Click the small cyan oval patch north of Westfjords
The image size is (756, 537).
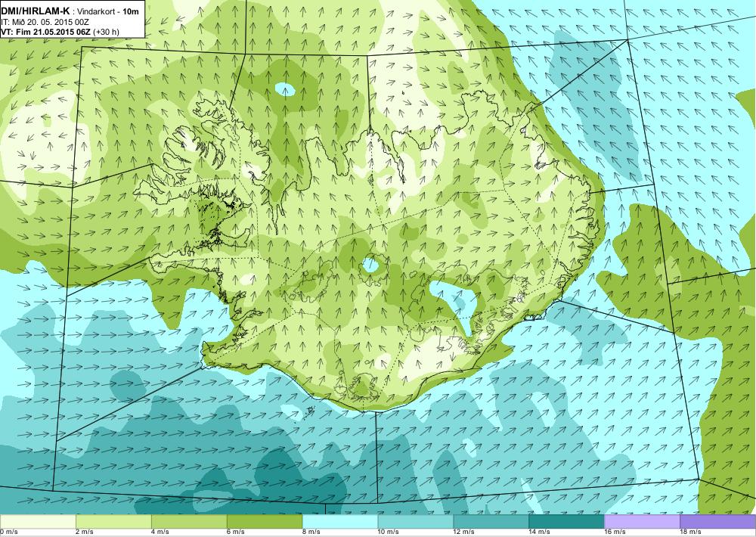[286, 89]
